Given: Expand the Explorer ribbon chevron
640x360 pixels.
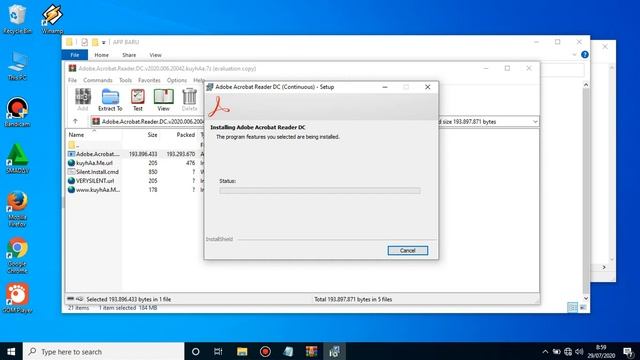Looking at the screenshot, I should (x=574, y=55).
